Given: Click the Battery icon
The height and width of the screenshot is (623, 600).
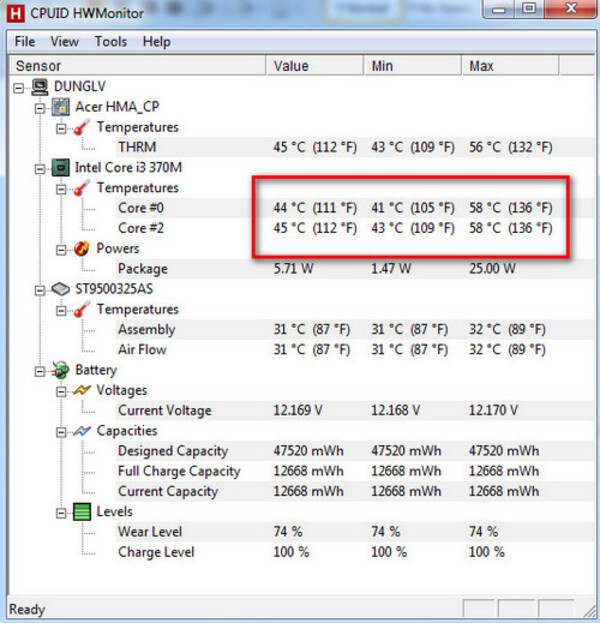Looking at the screenshot, I should click(60, 370).
